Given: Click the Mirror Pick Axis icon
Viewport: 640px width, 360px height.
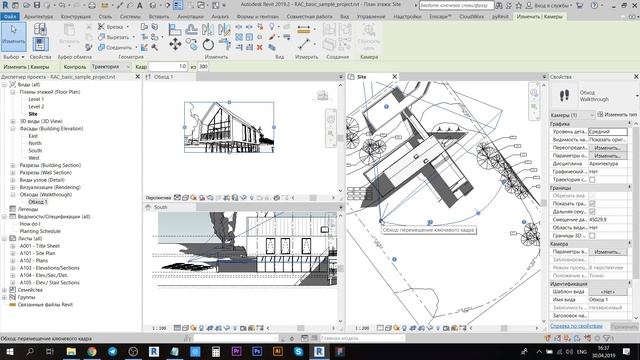Looking at the screenshot, I should (208, 29).
